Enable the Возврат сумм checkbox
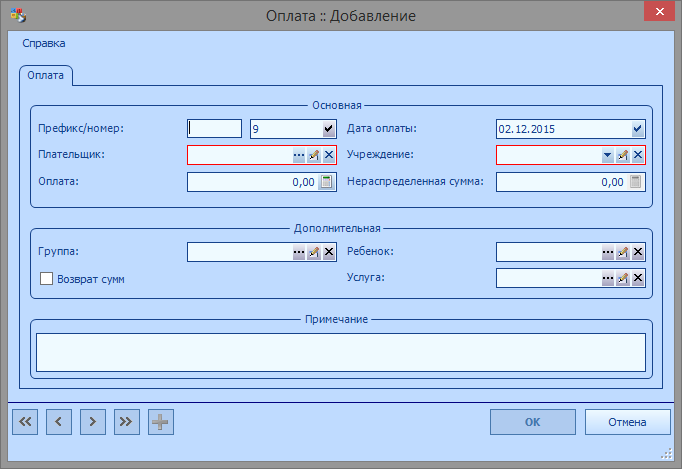 point(46,279)
